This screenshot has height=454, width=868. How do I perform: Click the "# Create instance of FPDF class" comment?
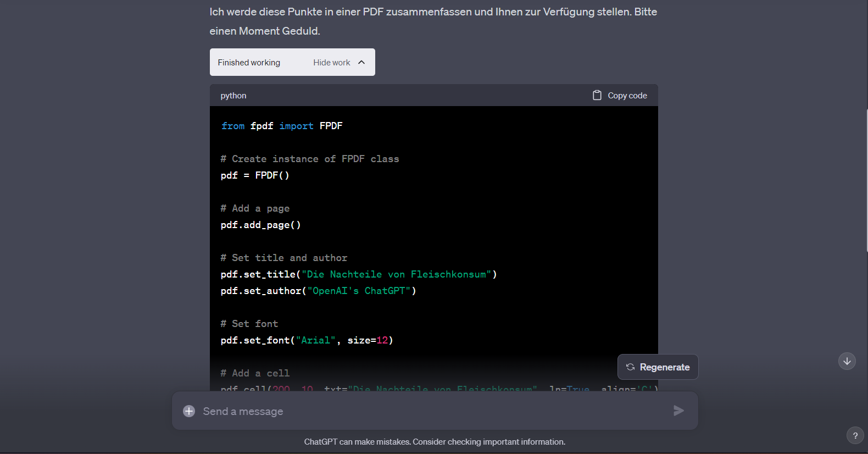pos(310,159)
